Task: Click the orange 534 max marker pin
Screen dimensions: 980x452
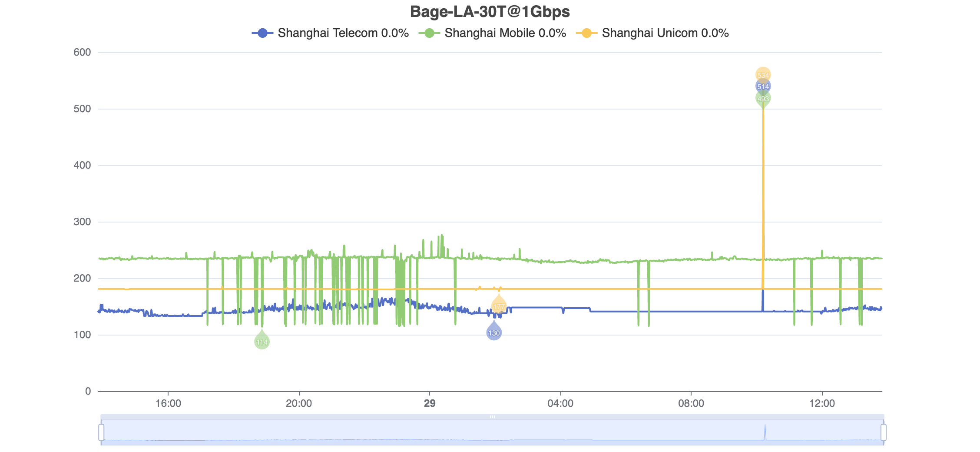Action: coord(763,75)
